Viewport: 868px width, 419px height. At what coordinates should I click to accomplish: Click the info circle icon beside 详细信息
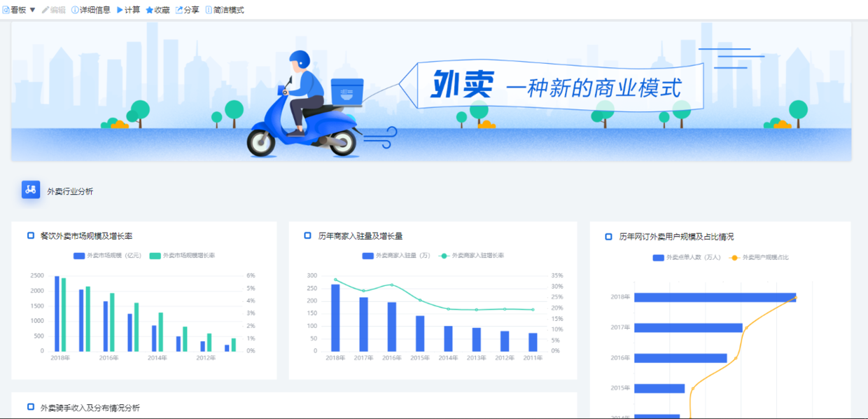(x=75, y=10)
